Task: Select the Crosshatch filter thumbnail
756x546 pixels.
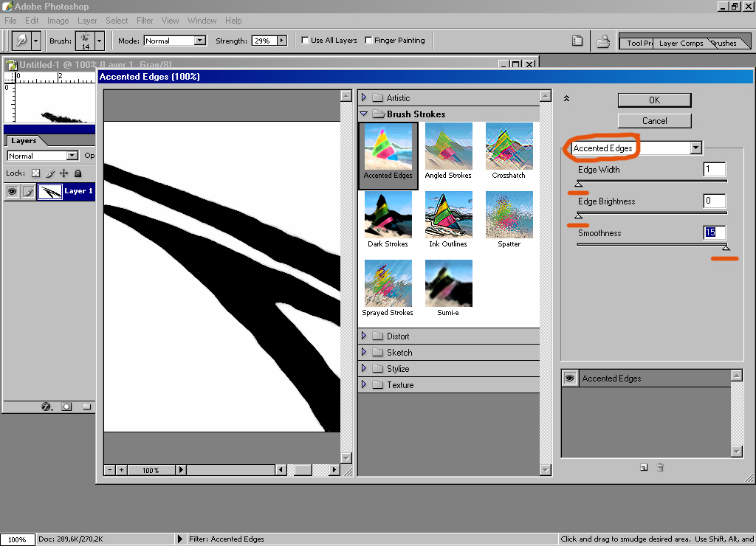Action: pyautogui.click(x=509, y=146)
